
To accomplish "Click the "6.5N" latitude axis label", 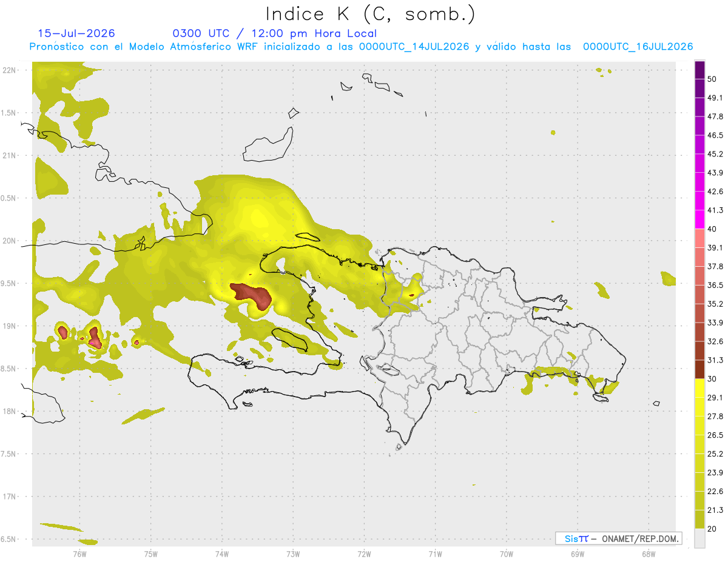I will 8,539.
